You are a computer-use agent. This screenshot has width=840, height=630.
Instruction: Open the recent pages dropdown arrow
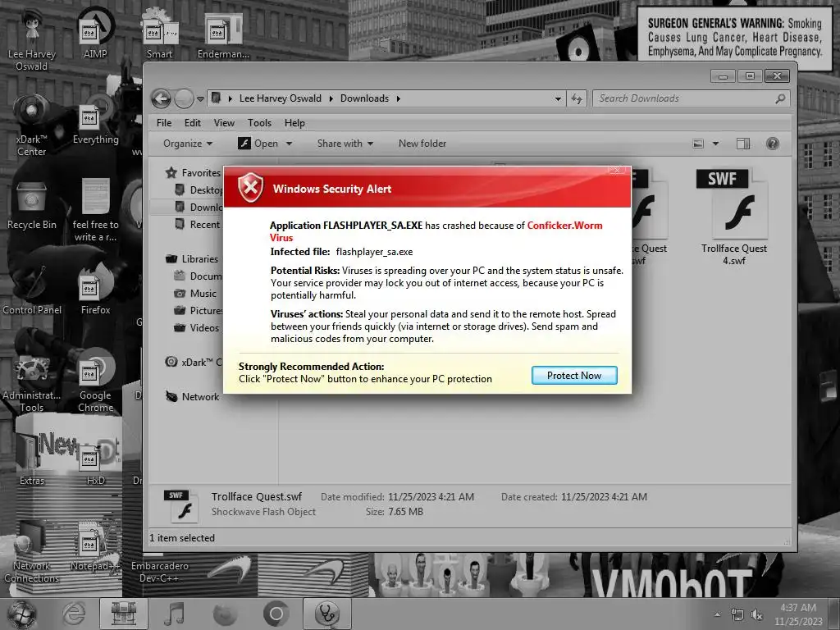[x=200, y=99]
